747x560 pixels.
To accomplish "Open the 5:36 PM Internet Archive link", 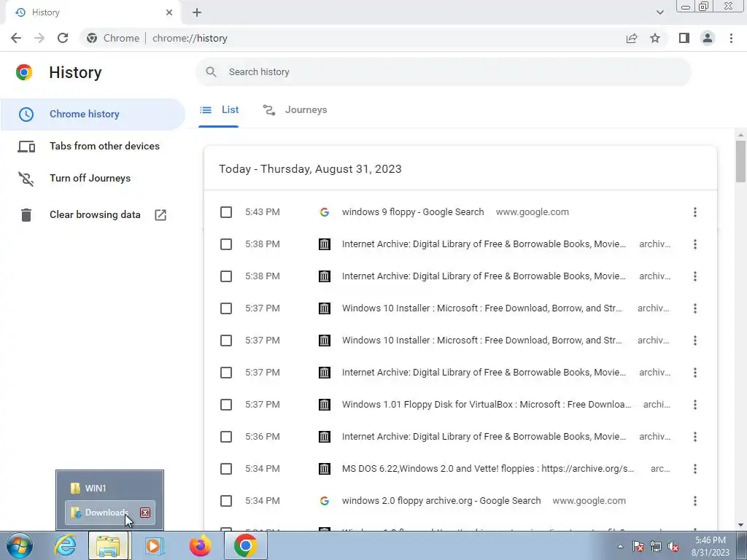I will pyautogui.click(x=484, y=437).
